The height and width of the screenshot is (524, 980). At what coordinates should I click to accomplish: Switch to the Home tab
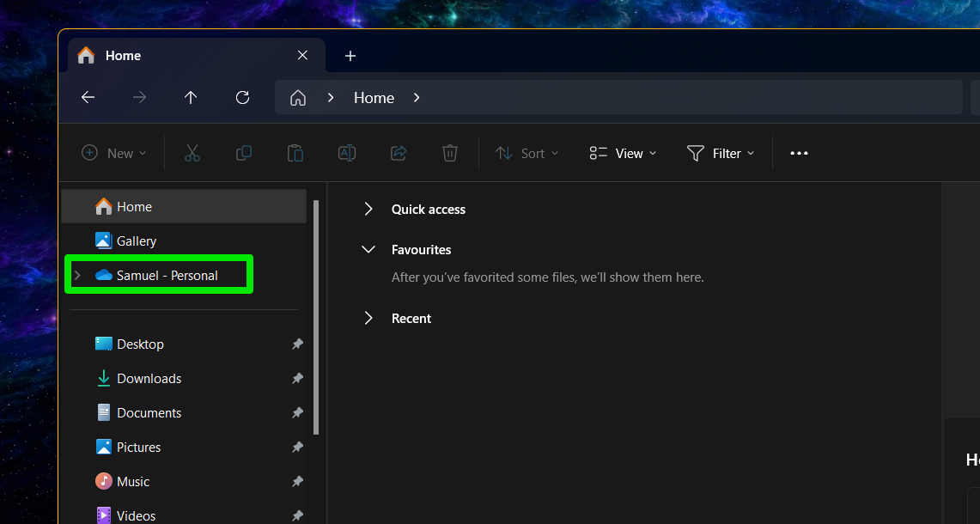pyautogui.click(x=122, y=55)
